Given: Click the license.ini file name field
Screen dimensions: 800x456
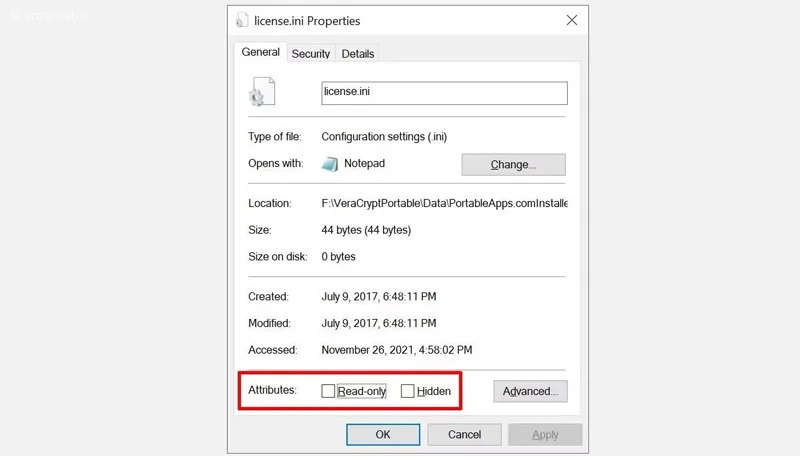Looking at the screenshot, I should pos(444,93).
